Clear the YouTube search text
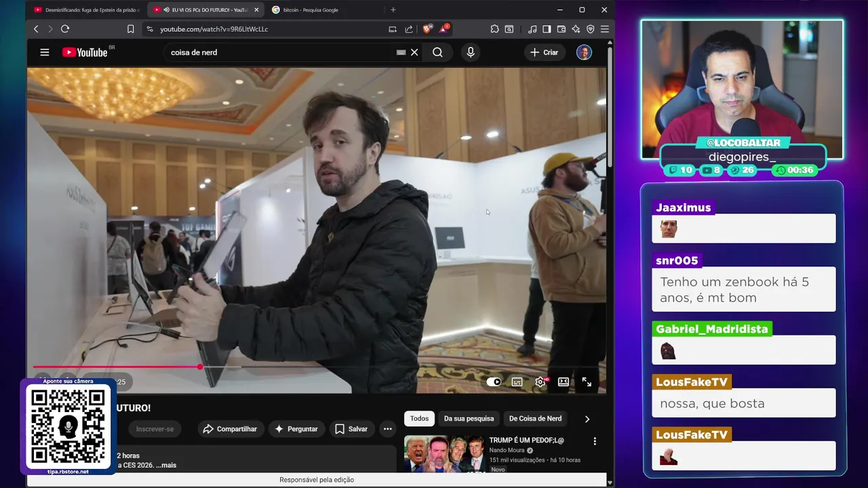The image size is (868, 488). pos(414,52)
